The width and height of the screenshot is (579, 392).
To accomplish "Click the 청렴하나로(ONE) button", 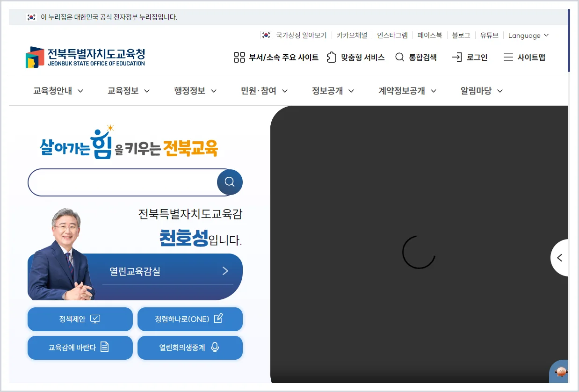I will tap(190, 319).
